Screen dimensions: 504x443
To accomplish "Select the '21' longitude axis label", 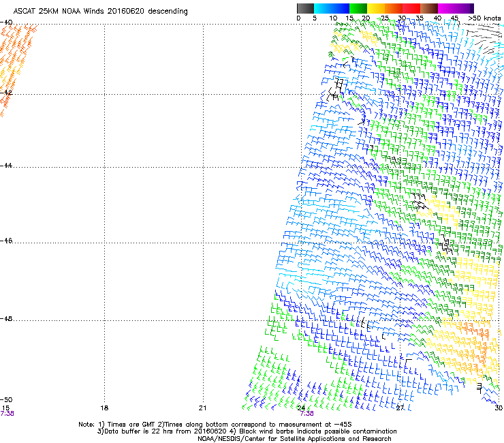I will (202, 408).
